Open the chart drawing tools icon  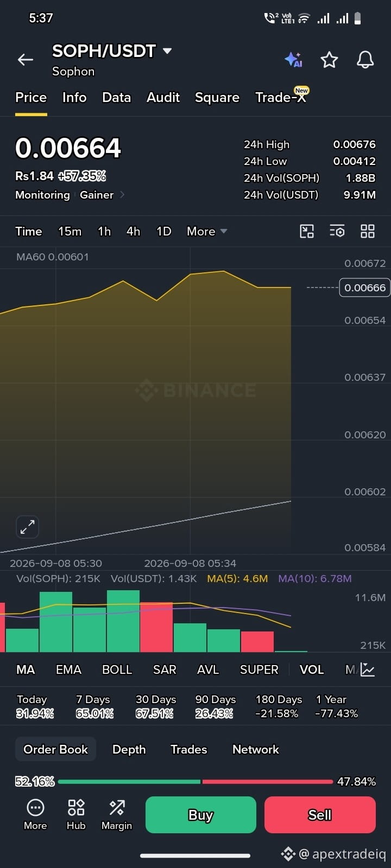click(x=307, y=232)
